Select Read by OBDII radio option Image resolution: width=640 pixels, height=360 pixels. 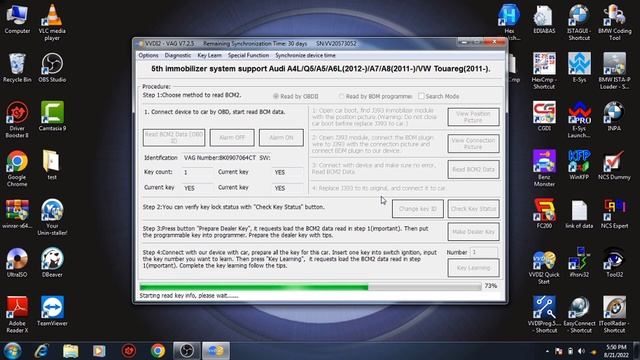pos(296,96)
